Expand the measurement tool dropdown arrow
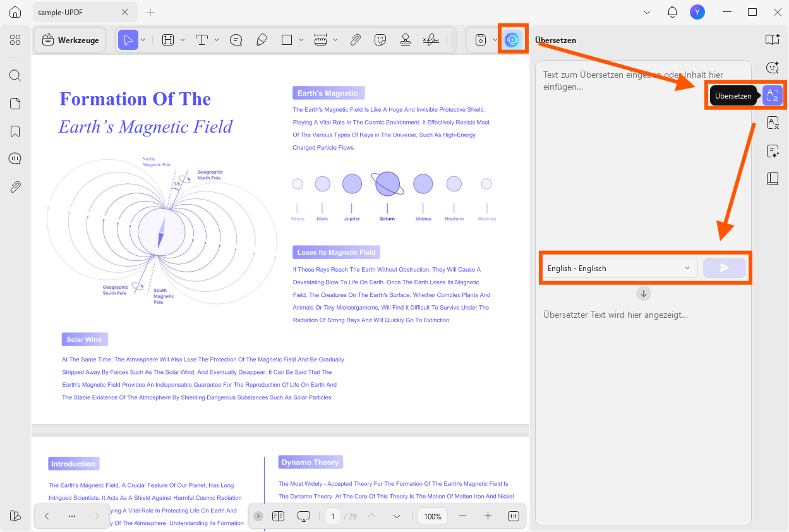Image resolution: width=789 pixels, height=532 pixels. [335, 40]
